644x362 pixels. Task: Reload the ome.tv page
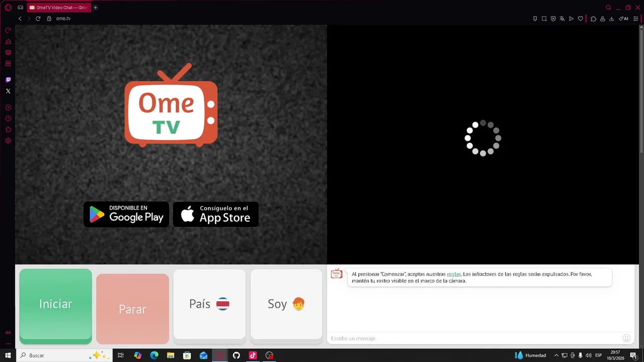pyautogui.click(x=38, y=19)
